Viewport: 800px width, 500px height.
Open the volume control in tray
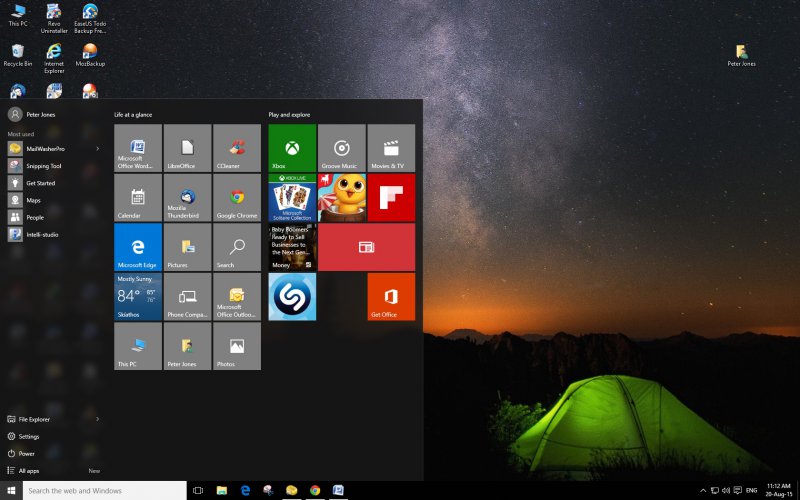click(x=726, y=490)
